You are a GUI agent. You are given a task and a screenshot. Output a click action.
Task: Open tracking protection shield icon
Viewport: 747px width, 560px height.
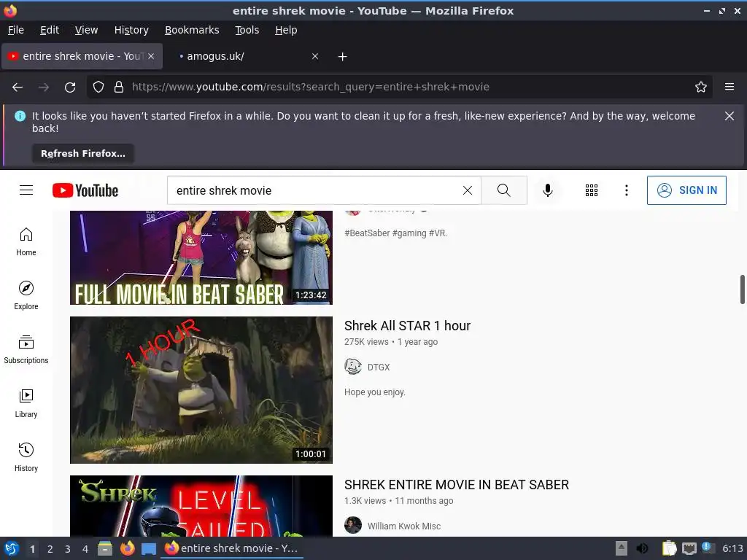[x=98, y=87]
